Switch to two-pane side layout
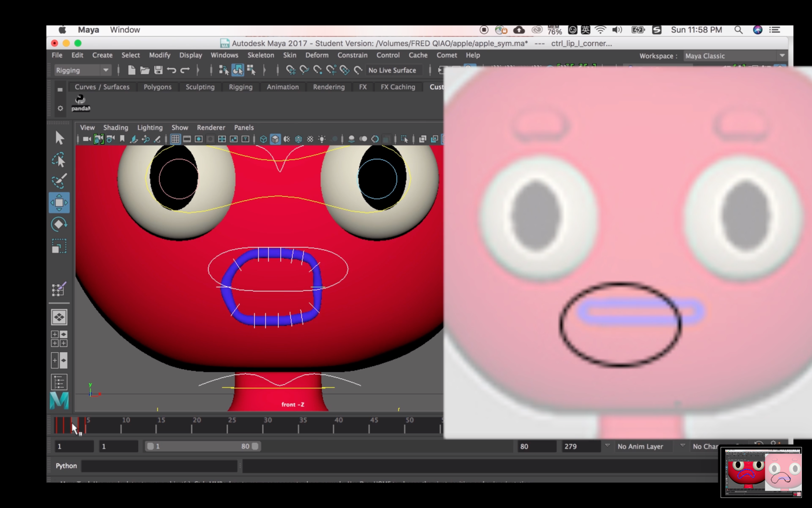The width and height of the screenshot is (812, 508). pyautogui.click(x=59, y=360)
